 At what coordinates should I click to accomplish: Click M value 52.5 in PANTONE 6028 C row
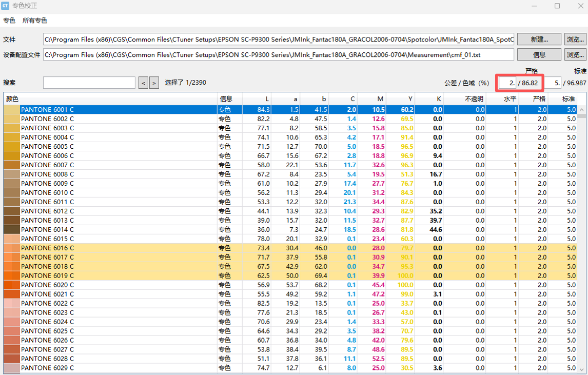378,359
